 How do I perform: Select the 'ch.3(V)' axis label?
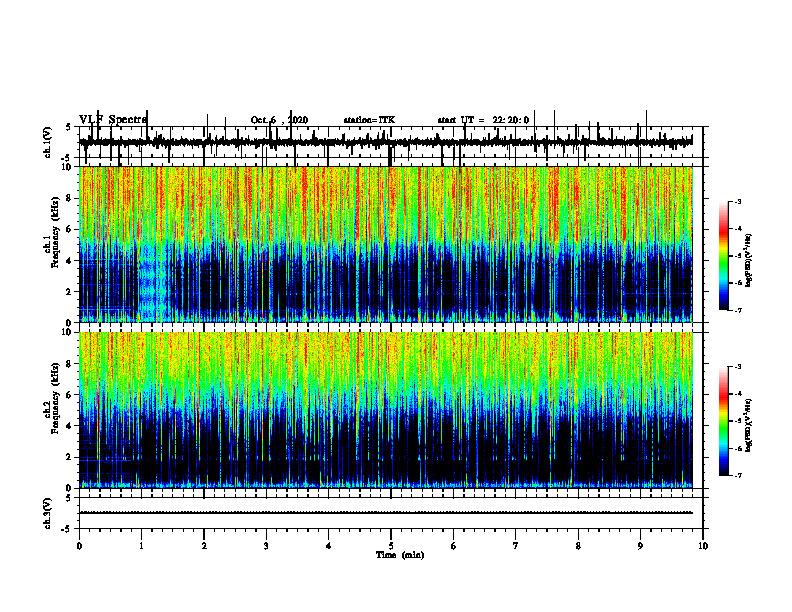pyautogui.click(x=48, y=513)
